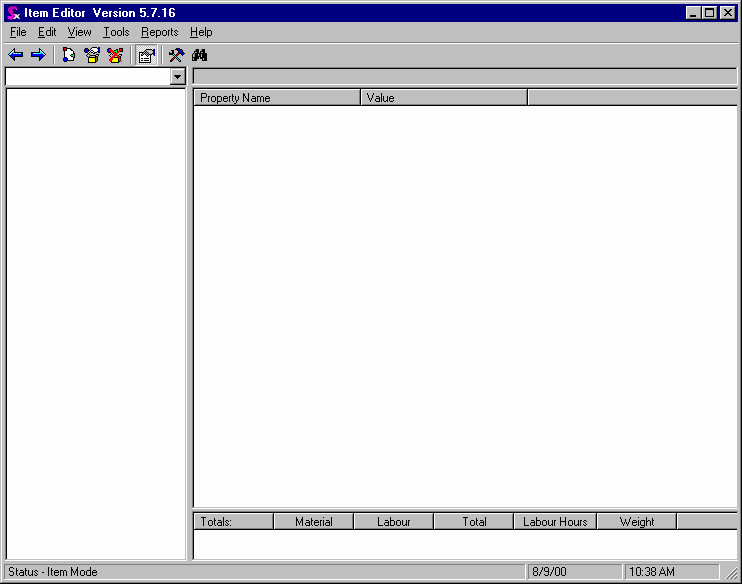The height and width of the screenshot is (584, 742).
Task: Click the new item document icon
Action: tap(68, 55)
